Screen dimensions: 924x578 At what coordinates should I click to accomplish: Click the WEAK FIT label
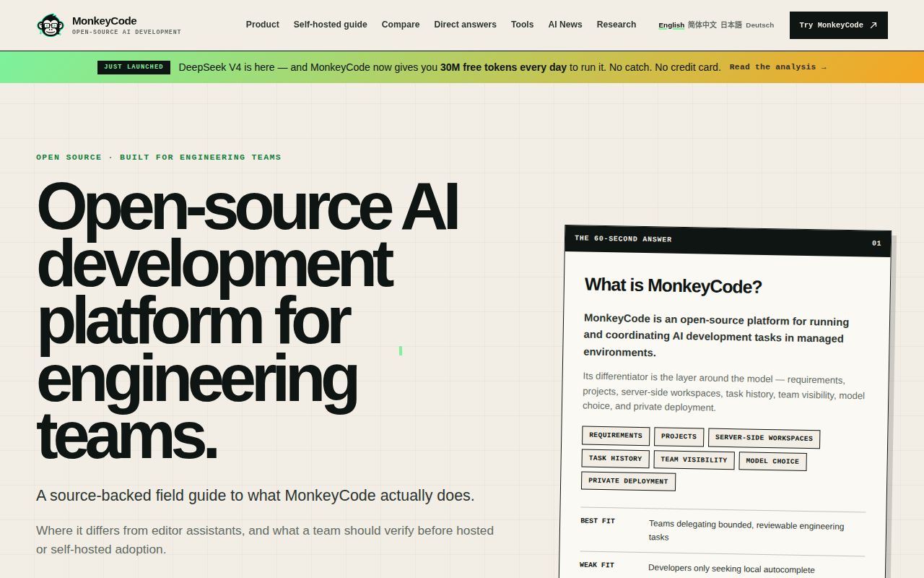point(597,565)
